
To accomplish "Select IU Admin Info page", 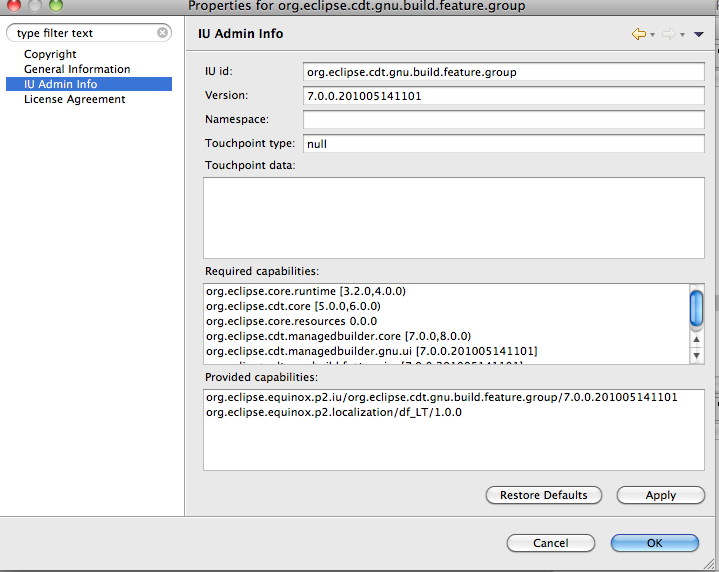I will click(89, 84).
